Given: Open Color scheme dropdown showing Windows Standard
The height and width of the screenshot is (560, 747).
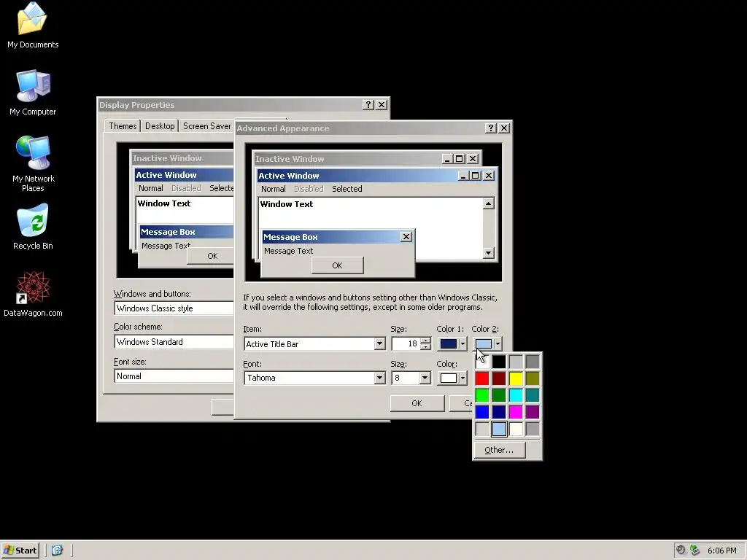Looking at the screenshot, I should [174, 342].
